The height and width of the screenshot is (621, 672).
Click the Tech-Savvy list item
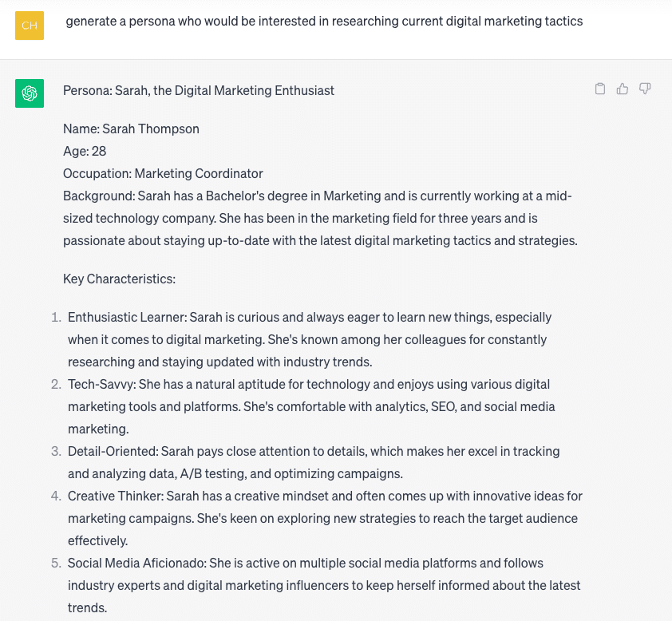308,384
